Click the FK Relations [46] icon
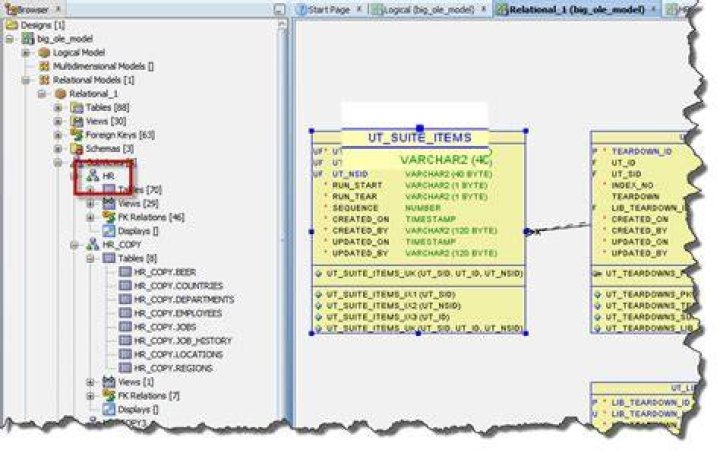 109,217
